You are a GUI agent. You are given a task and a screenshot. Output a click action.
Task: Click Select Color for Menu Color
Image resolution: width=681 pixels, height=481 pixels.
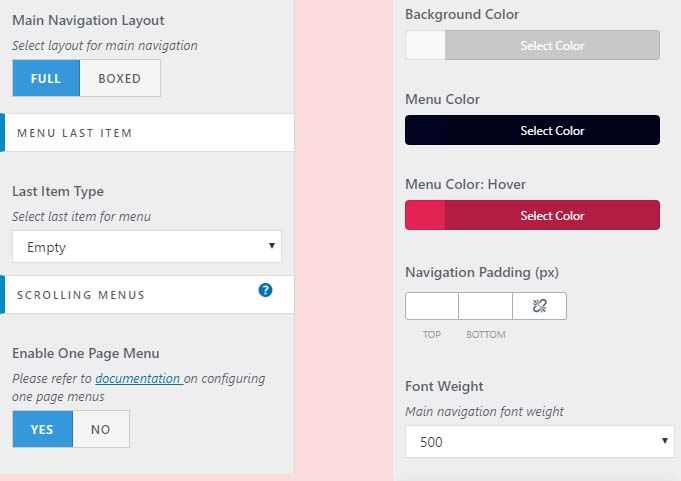(552, 131)
